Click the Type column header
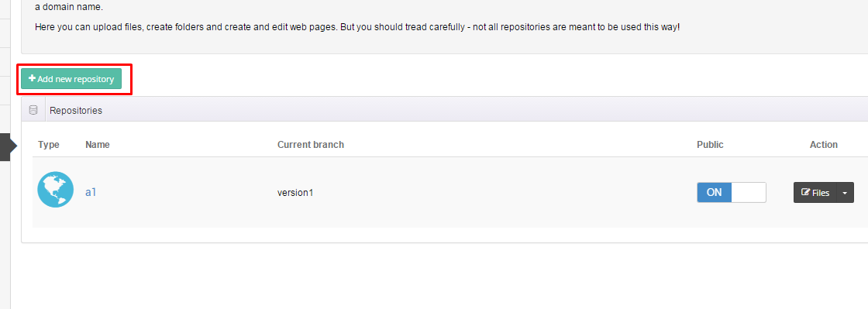This screenshot has width=868, height=309. (49, 145)
